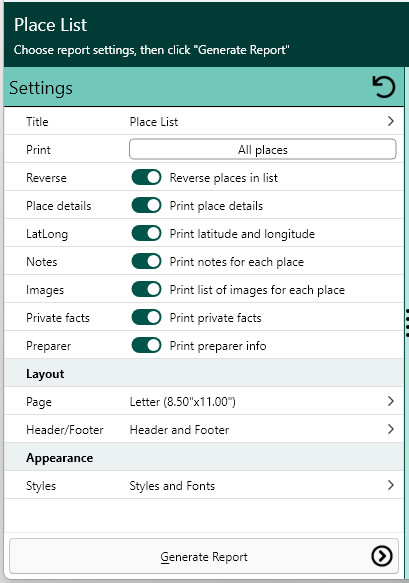Click the Images row label
This screenshot has width=409, height=583.
[45, 290]
